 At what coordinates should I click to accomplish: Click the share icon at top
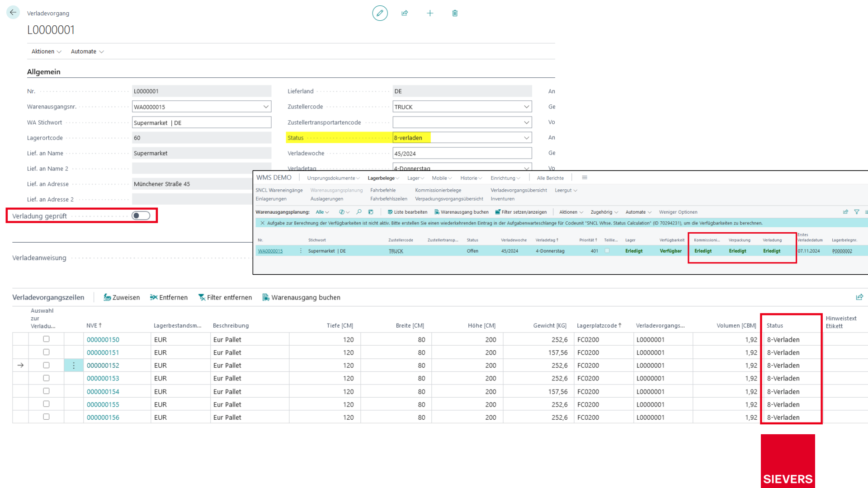point(405,13)
